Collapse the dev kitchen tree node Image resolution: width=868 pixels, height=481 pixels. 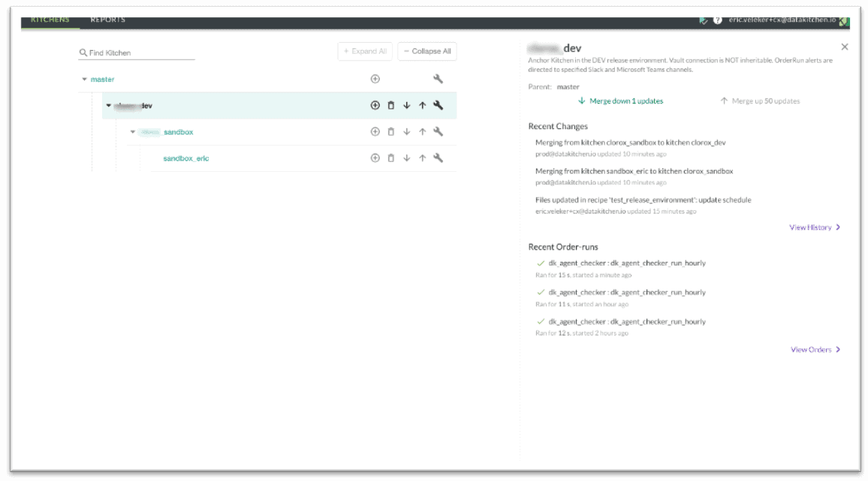(x=109, y=106)
